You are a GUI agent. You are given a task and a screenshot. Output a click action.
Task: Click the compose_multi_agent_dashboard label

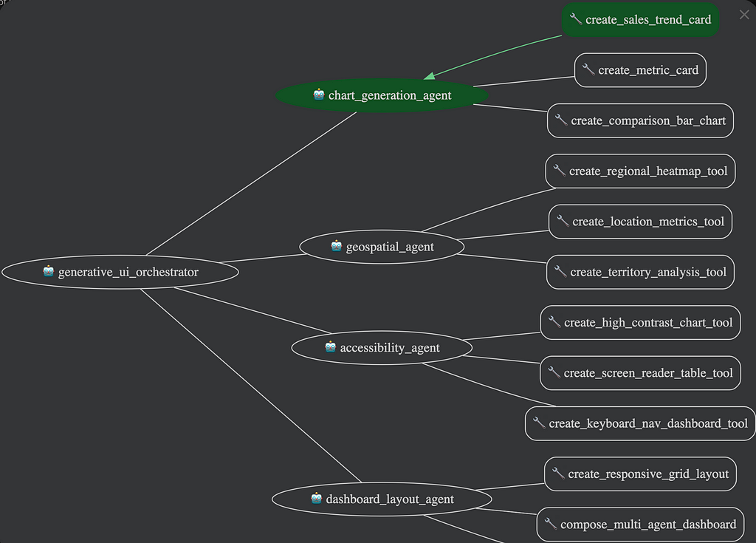648,525
